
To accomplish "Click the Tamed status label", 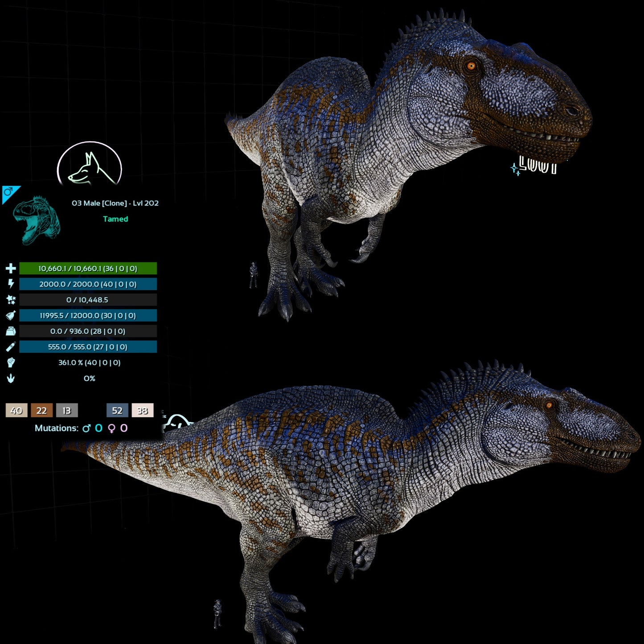I will [115, 219].
